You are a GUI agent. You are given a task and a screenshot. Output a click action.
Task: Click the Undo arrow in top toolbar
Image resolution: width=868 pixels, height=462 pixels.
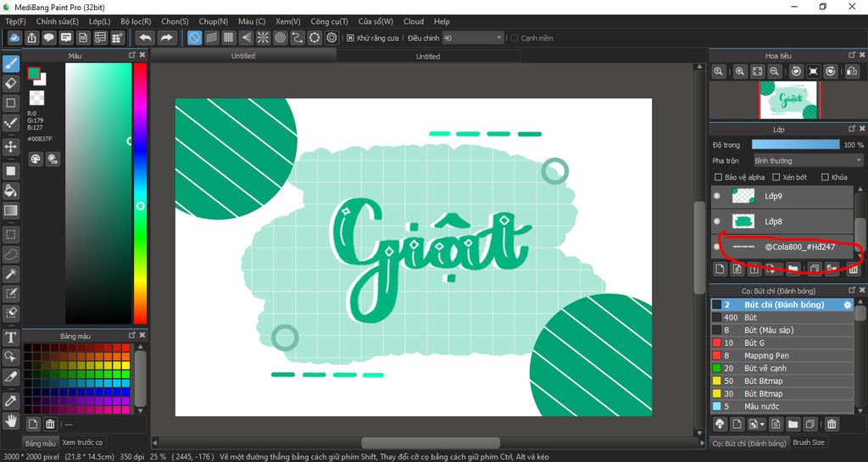pyautogui.click(x=146, y=38)
